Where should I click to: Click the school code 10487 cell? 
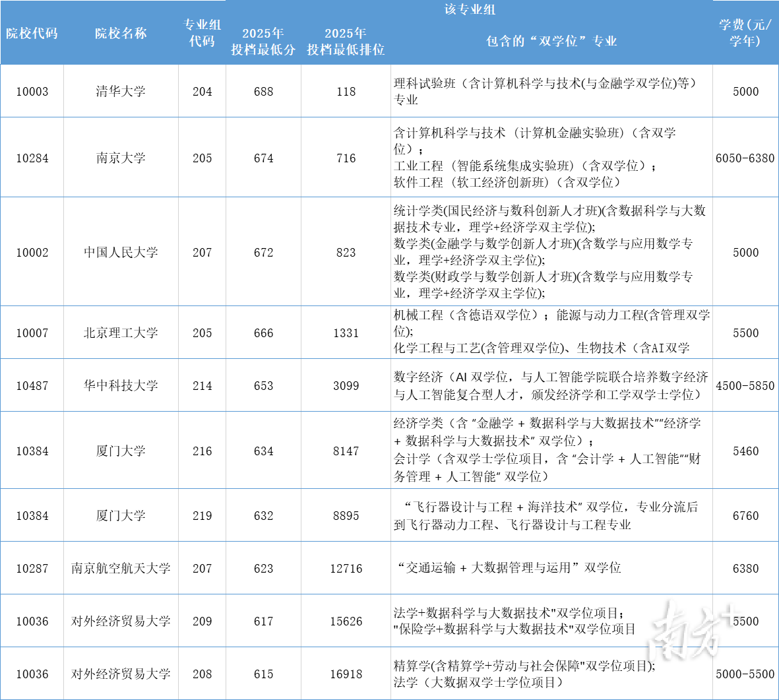pyautogui.click(x=32, y=386)
